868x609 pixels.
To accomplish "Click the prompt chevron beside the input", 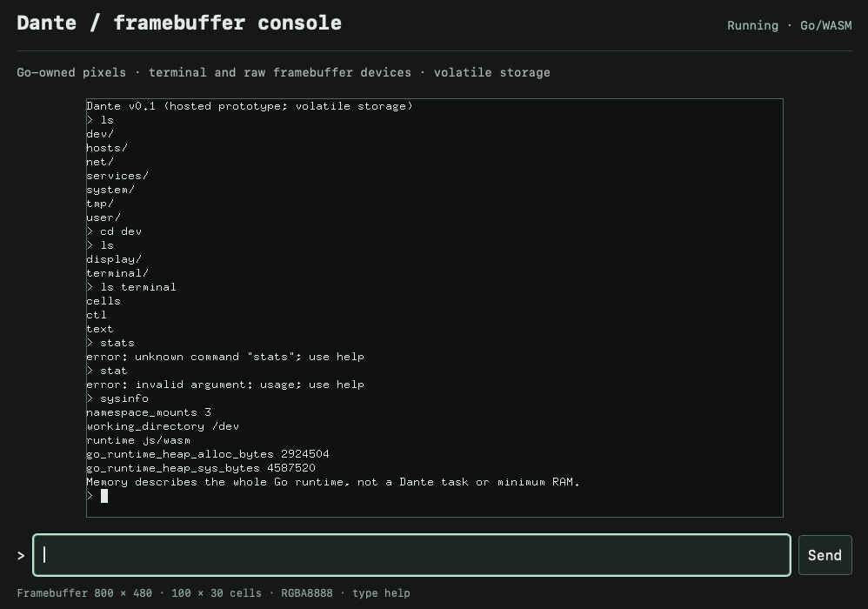I will tap(21, 555).
